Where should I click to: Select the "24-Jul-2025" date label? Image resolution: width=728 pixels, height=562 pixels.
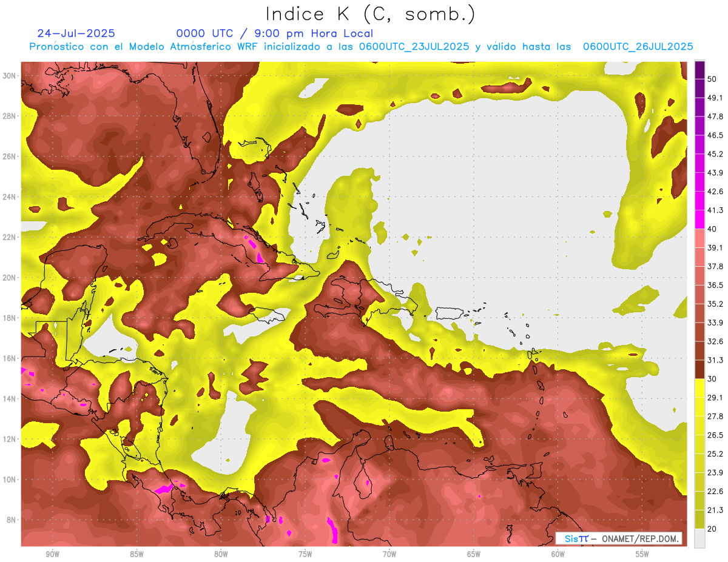76,34
